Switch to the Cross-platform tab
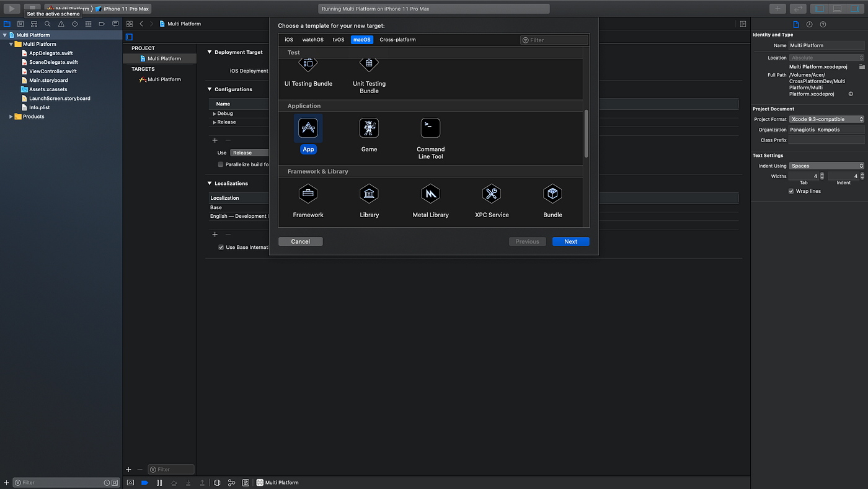The width and height of the screenshot is (868, 489). point(398,40)
